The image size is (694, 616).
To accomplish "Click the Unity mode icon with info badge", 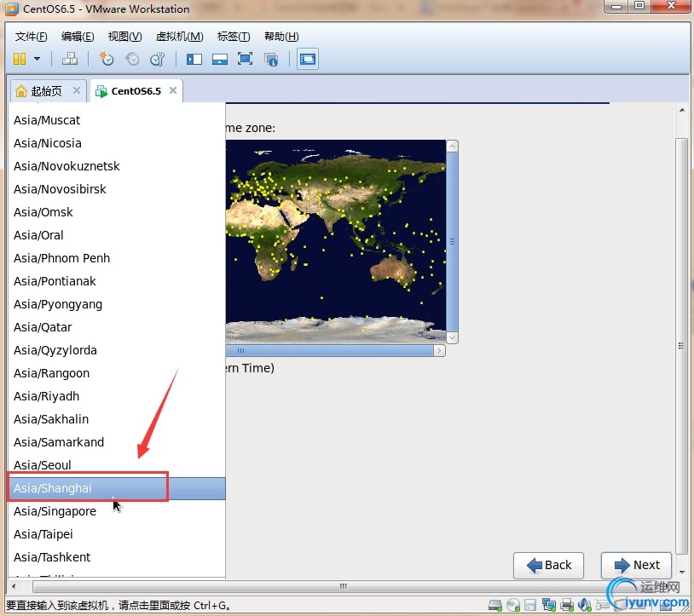I will [x=271, y=60].
